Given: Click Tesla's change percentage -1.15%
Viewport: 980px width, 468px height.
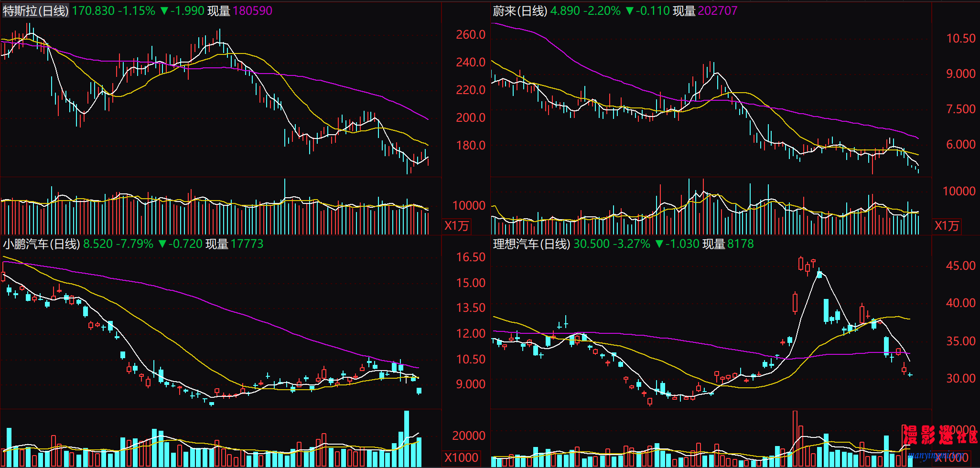Looking at the screenshot, I should coord(137,11).
